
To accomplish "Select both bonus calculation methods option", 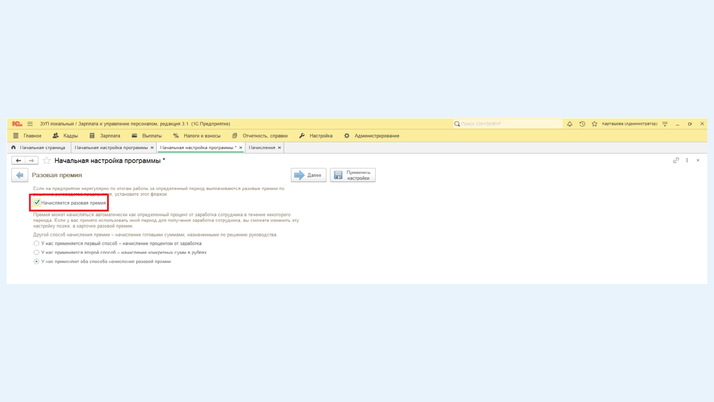I will (x=36, y=261).
